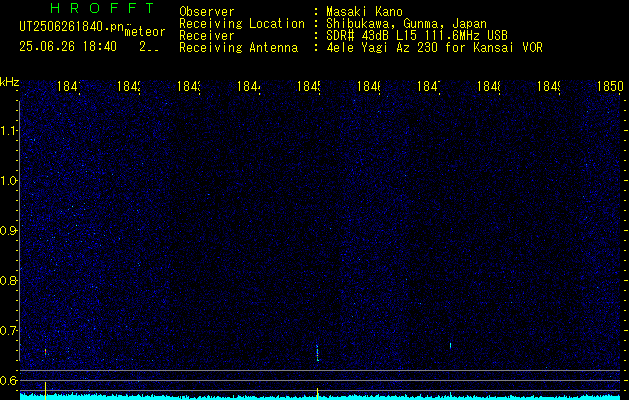
Task: Click the yellow intensity spike below 1845
Action: click(317, 393)
